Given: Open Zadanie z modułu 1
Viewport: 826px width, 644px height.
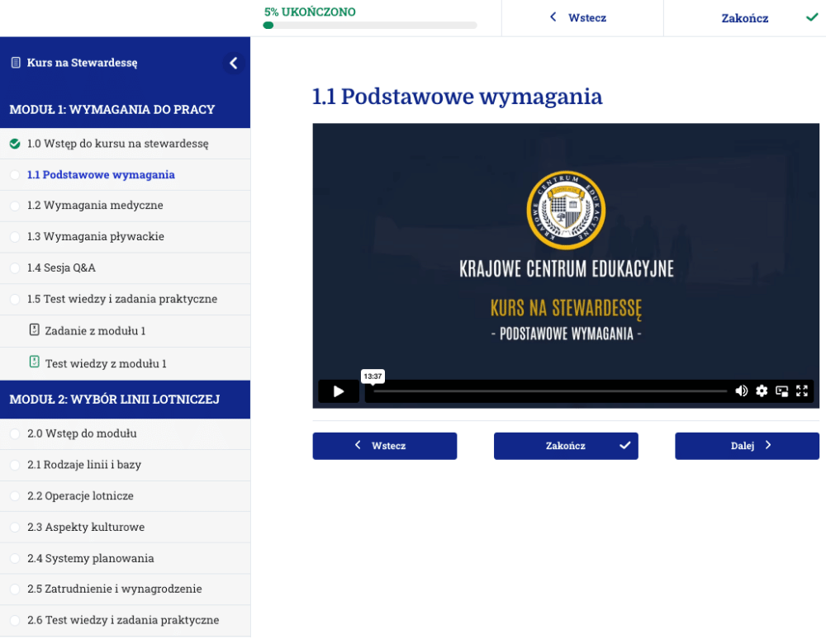Looking at the screenshot, I should pos(125,331).
